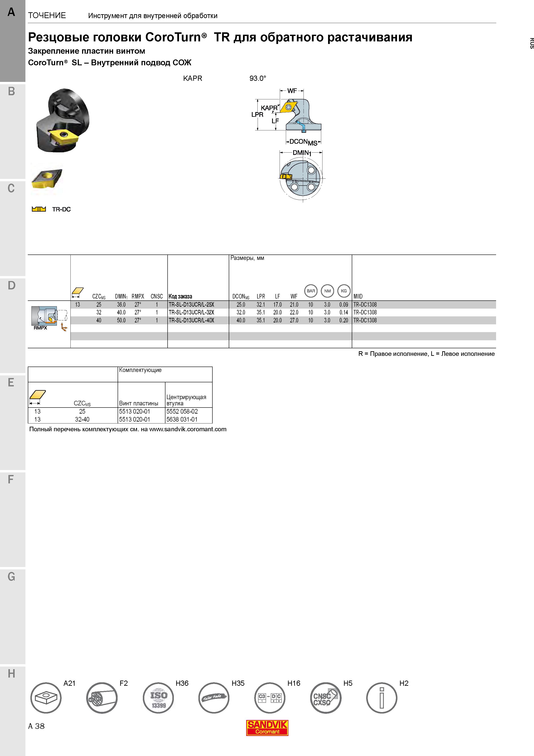Click the weight value 0.14
The width and height of the screenshot is (534, 756).
pos(344,312)
